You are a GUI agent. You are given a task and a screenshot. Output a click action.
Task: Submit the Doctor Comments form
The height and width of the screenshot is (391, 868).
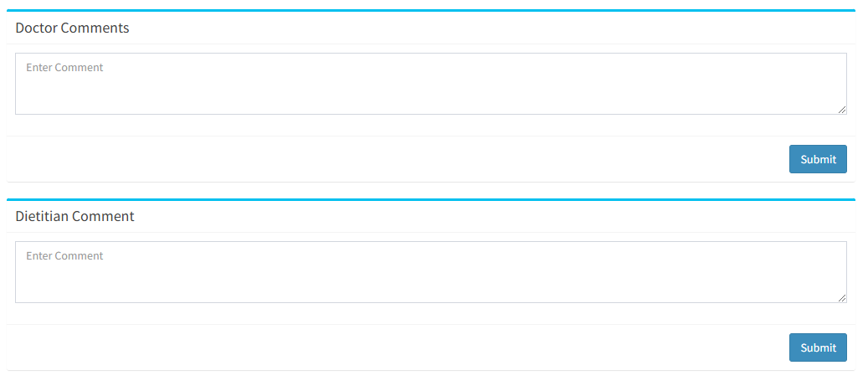tap(818, 159)
